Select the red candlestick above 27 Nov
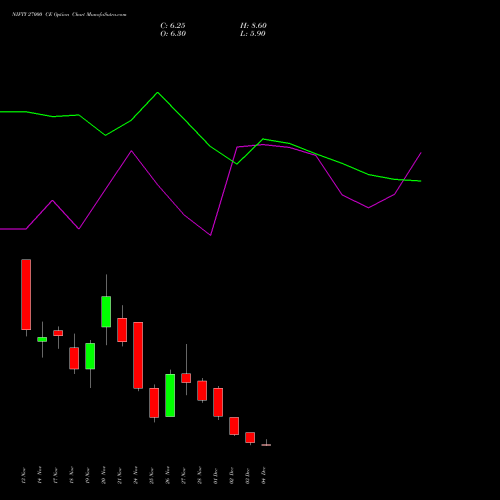This screenshot has height=500, width=500. (x=186, y=378)
